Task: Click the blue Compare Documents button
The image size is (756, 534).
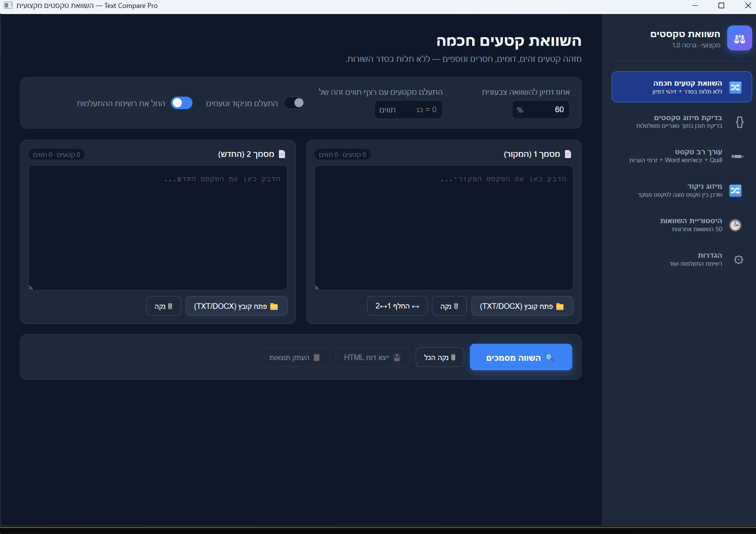Action: coord(521,357)
